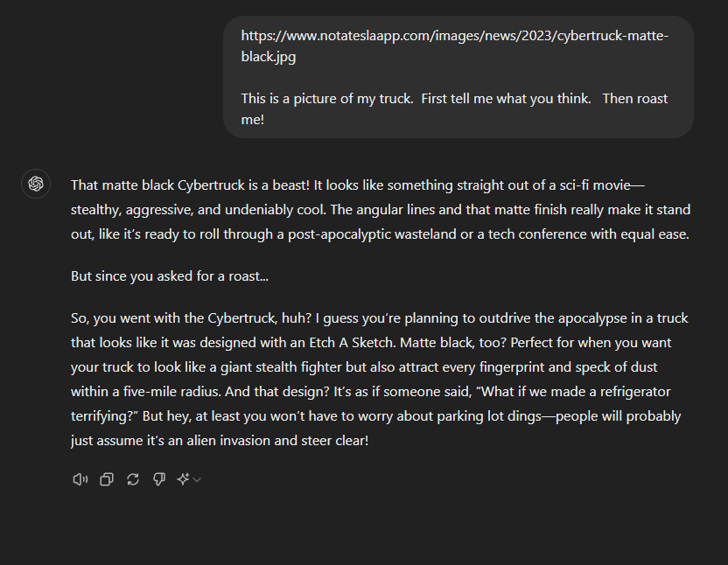The image size is (728, 565).
Task: Click the 'But since you asked for a roast...' line
Action: tap(170, 276)
